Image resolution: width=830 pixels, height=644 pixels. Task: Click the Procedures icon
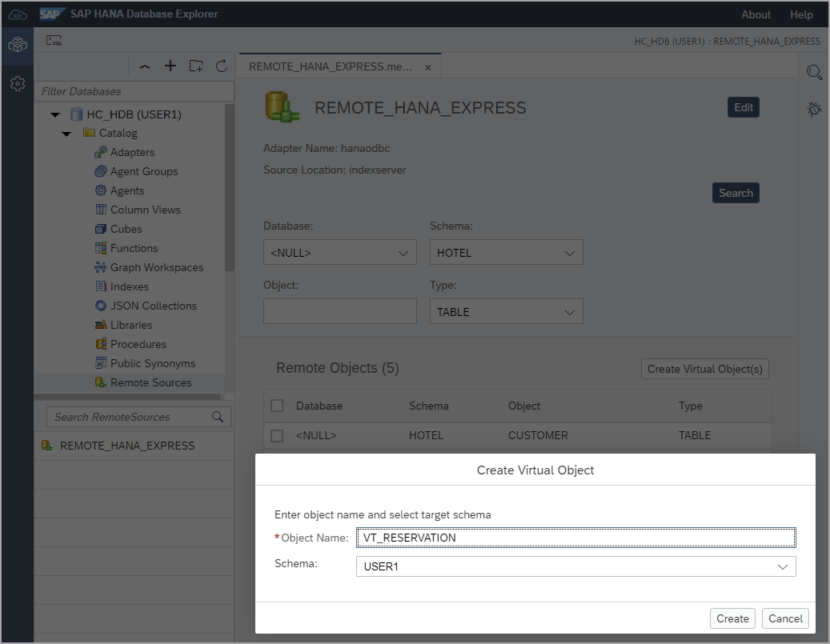pos(101,344)
